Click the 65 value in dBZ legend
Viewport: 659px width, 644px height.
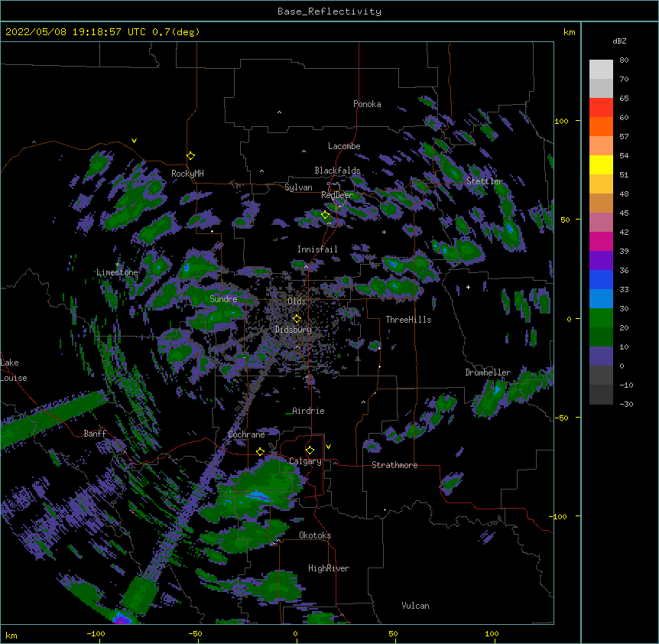tap(624, 99)
